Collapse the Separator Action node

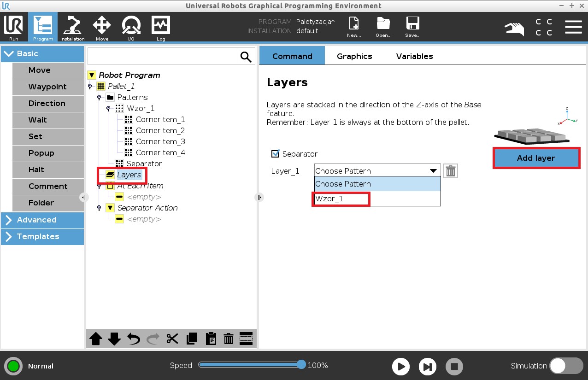pos(99,208)
